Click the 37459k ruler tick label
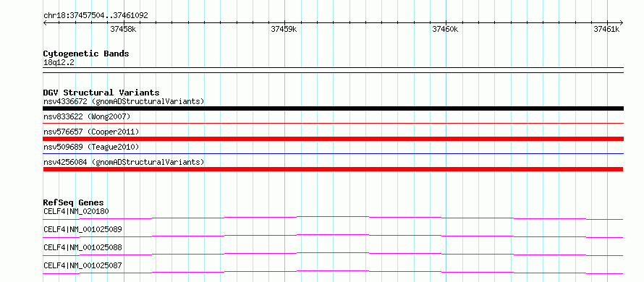This screenshot has height=282, width=644. pyautogui.click(x=284, y=29)
